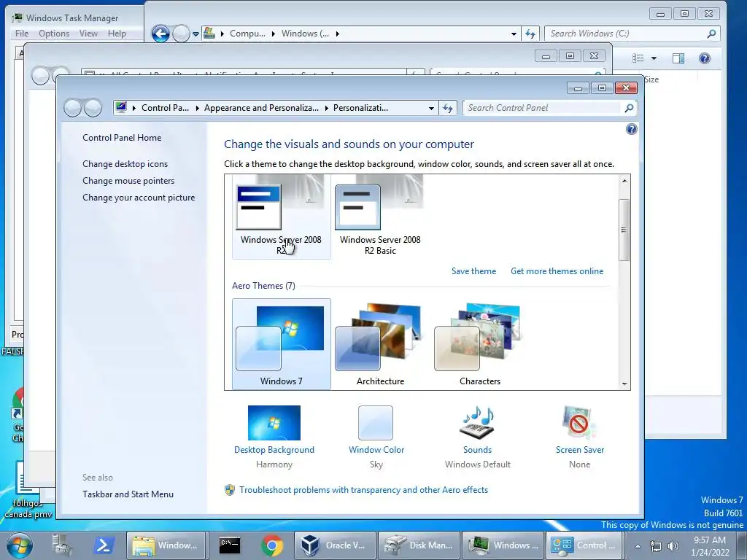Image resolution: width=747 pixels, height=560 pixels.
Task: Open the Troubleshoot problems with transparency link
Action: [x=363, y=490]
